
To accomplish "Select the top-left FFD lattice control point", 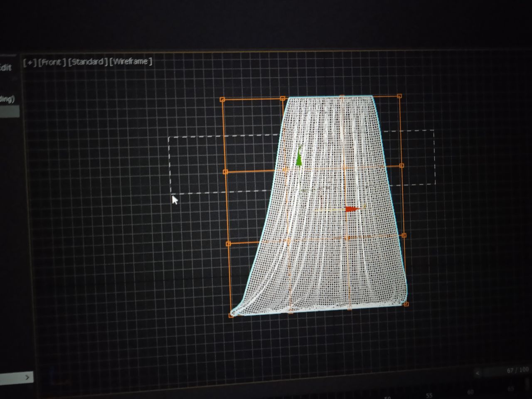I will click(x=222, y=100).
